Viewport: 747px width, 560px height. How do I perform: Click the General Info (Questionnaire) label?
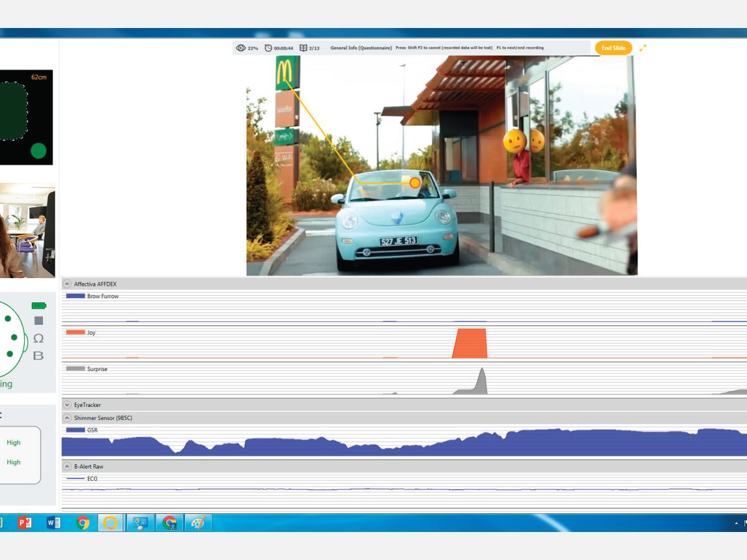pos(361,48)
